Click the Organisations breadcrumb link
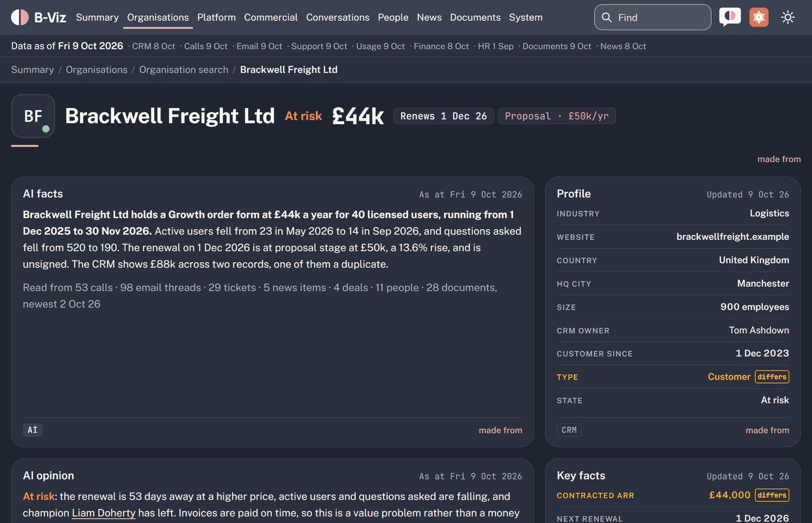The height and width of the screenshot is (523, 812). click(96, 69)
